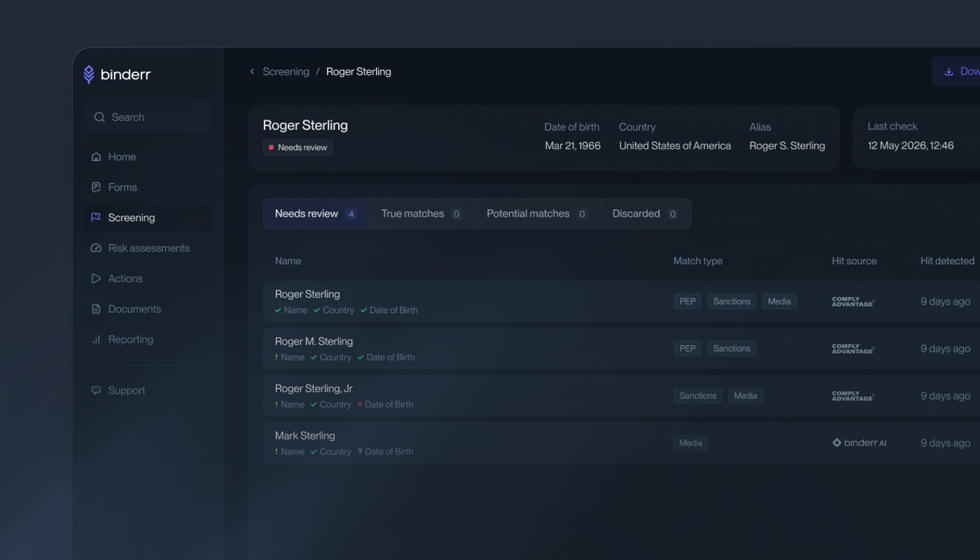The image size is (980, 560).
Task: Click the Home house icon
Action: click(x=97, y=157)
